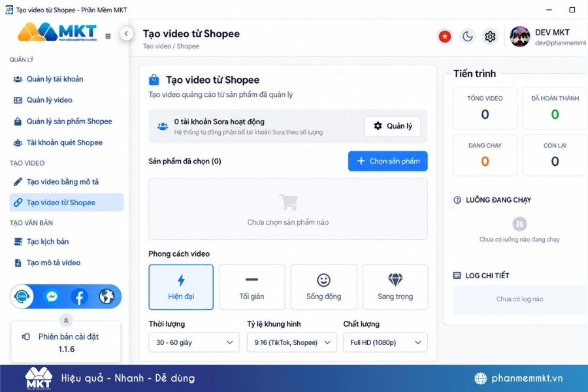Collapse sidebar with the left chevron button
Screen dimensions: 588x392
(x=126, y=34)
